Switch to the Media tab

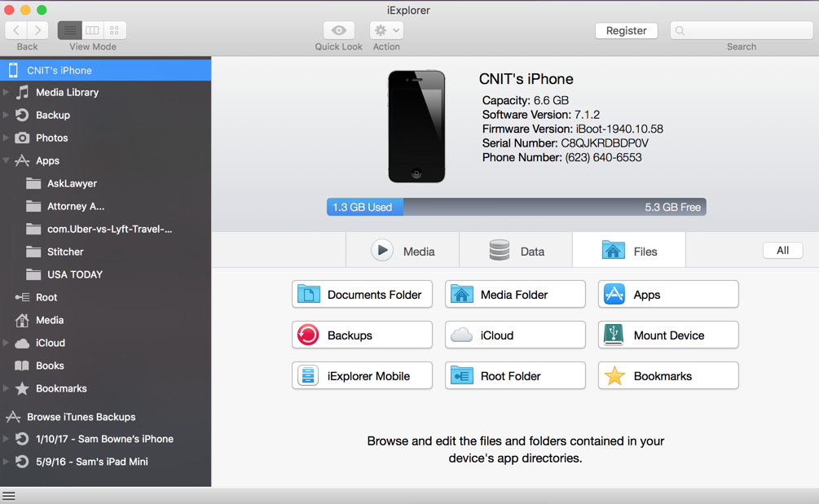pos(403,251)
